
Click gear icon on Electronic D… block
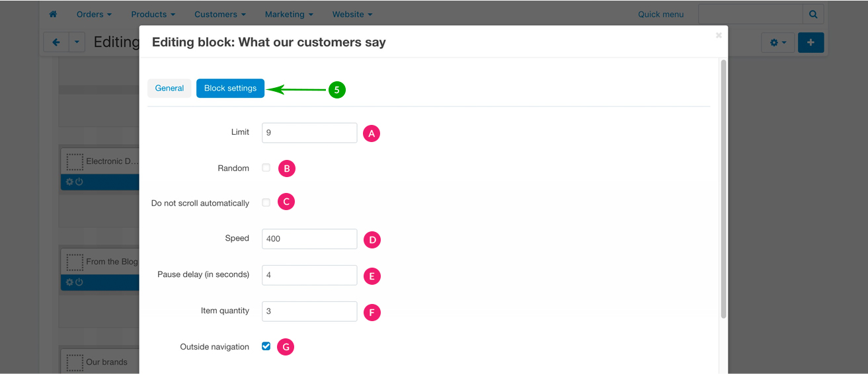coord(69,182)
